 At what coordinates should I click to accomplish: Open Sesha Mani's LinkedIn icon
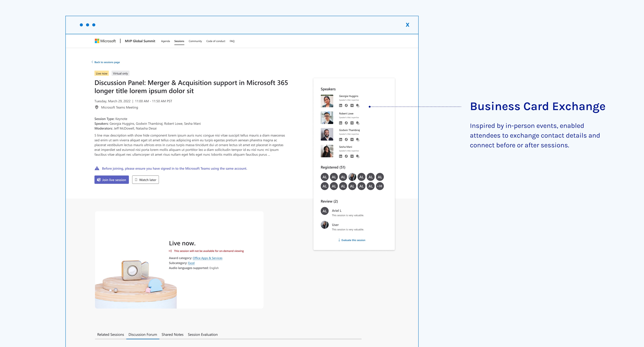(x=341, y=156)
